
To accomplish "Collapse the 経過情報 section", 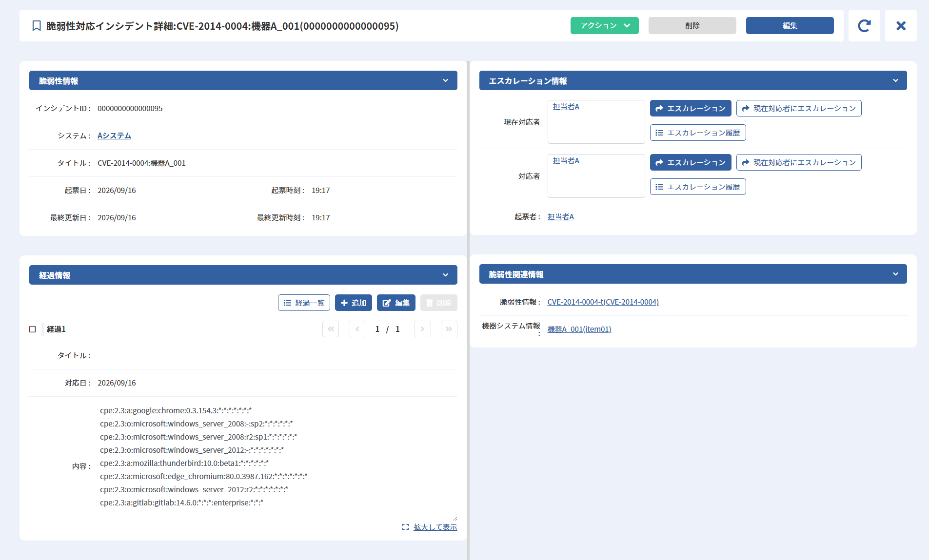I will coord(445,275).
